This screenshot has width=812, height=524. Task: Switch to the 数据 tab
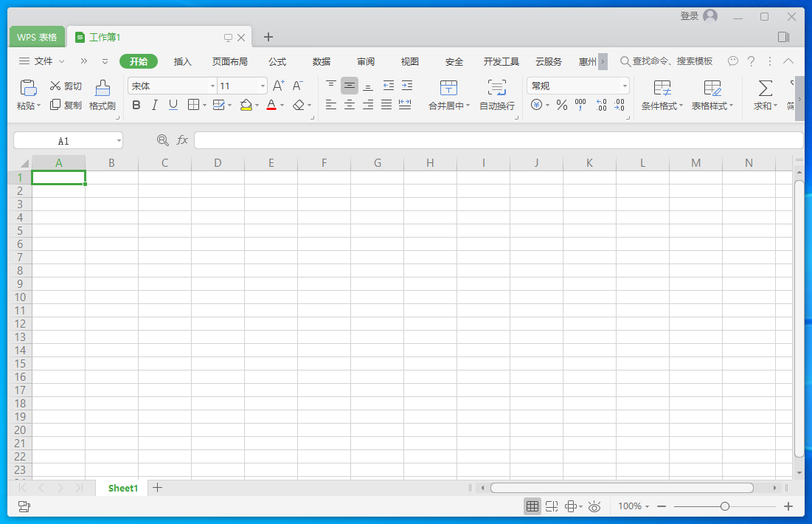tap(321, 62)
